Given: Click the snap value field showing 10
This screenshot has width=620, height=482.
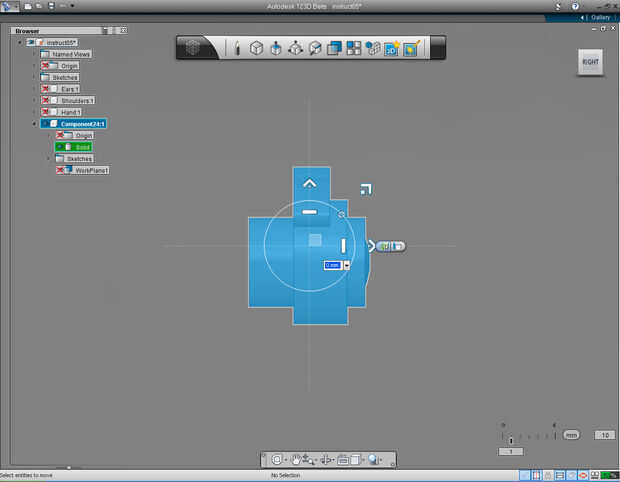Looking at the screenshot, I should [605, 435].
